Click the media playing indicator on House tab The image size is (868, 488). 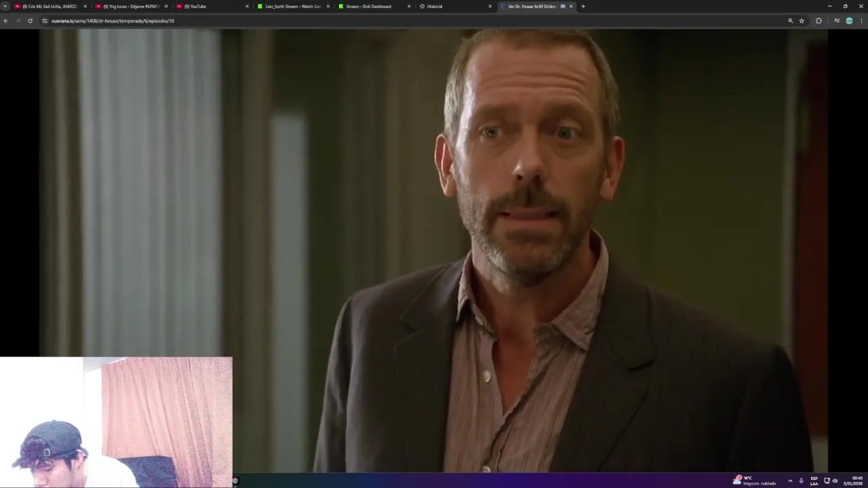point(563,6)
